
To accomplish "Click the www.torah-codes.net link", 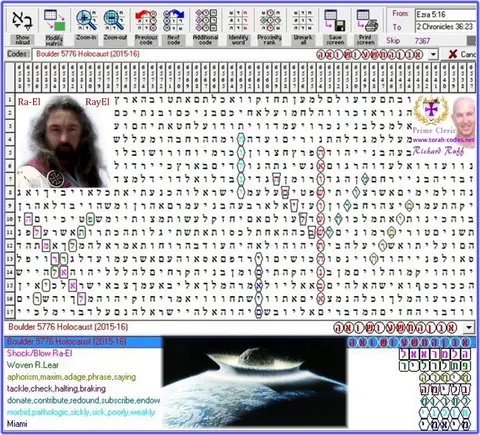I will coord(443,140).
